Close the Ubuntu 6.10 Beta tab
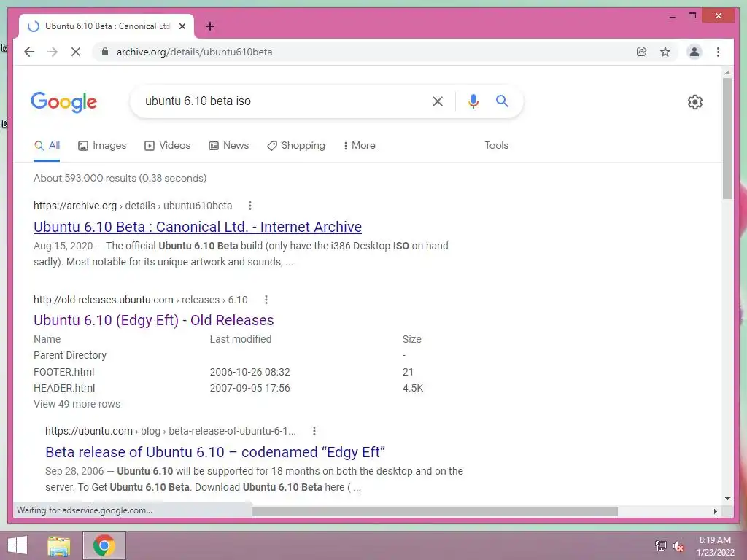The image size is (747, 560). [182, 26]
